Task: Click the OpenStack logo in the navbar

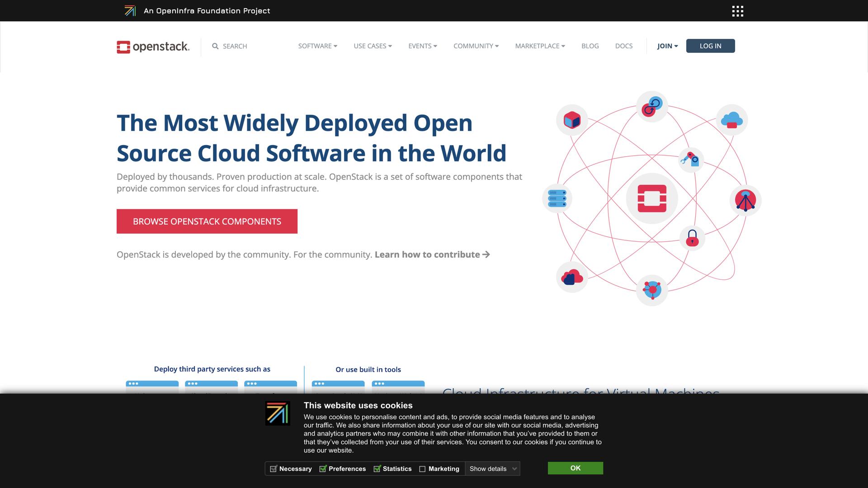Action: 153,46
